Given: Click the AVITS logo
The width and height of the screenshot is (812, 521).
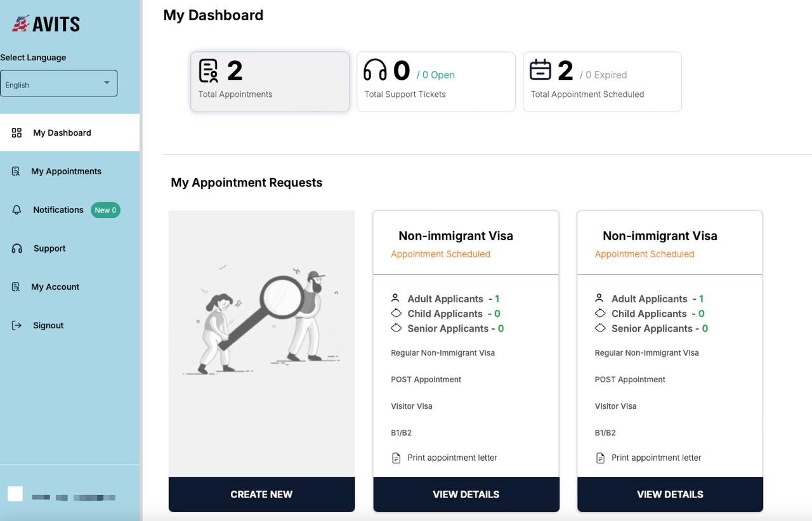Looking at the screenshot, I should (46, 24).
